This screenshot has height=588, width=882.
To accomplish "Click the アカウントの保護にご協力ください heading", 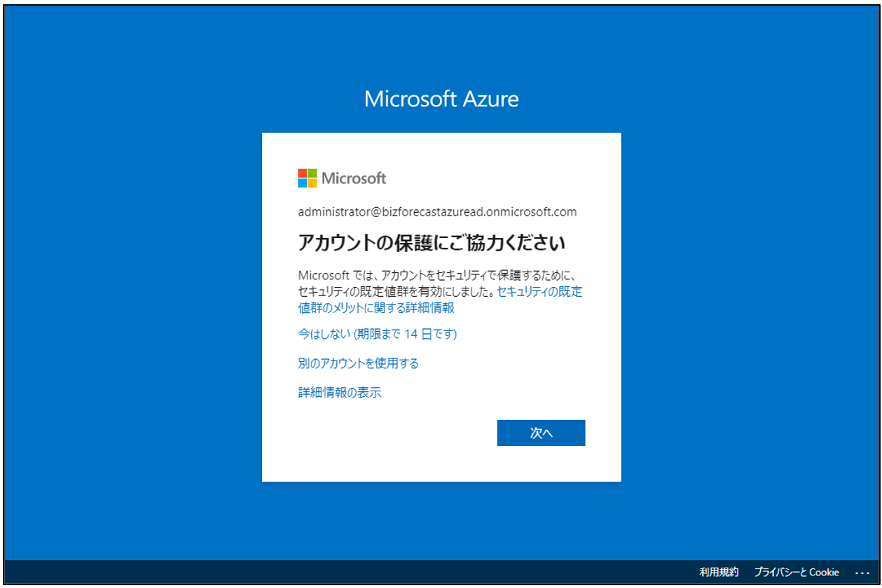I will click(432, 243).
